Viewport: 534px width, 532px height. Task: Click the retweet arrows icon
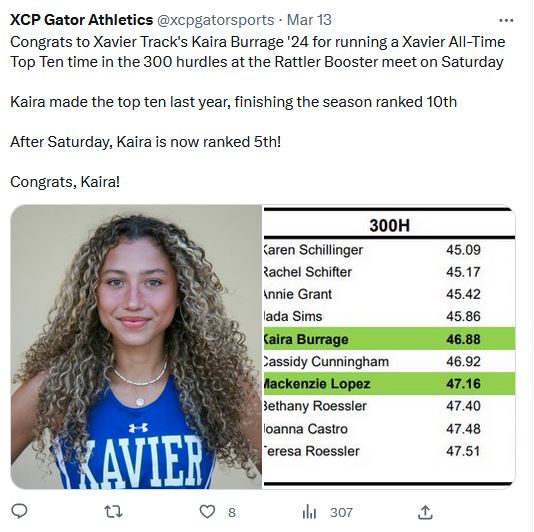pyautogui.click(x=113, y=512)
